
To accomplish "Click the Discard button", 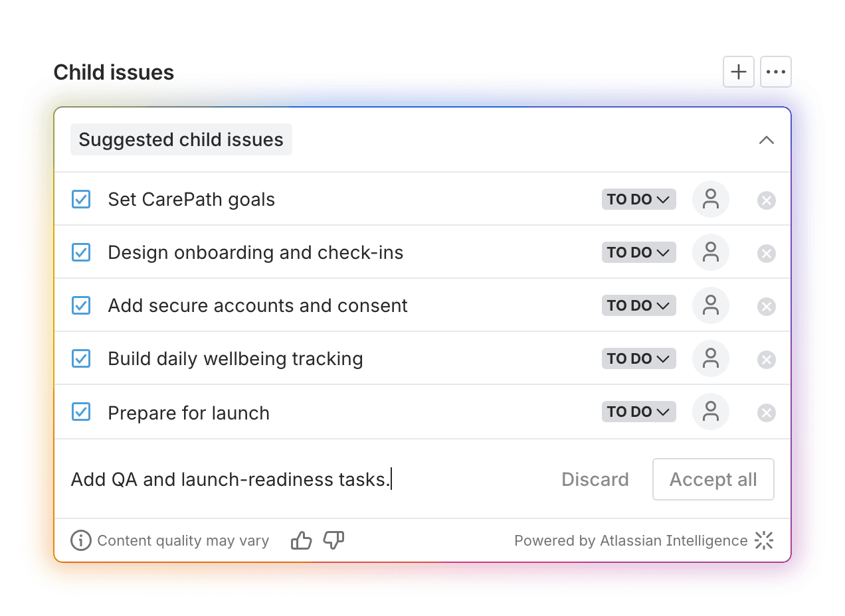I will pos(595,479).
